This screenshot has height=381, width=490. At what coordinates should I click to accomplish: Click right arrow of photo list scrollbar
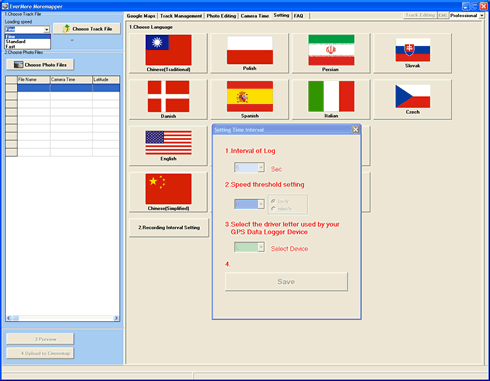point(116,318)
